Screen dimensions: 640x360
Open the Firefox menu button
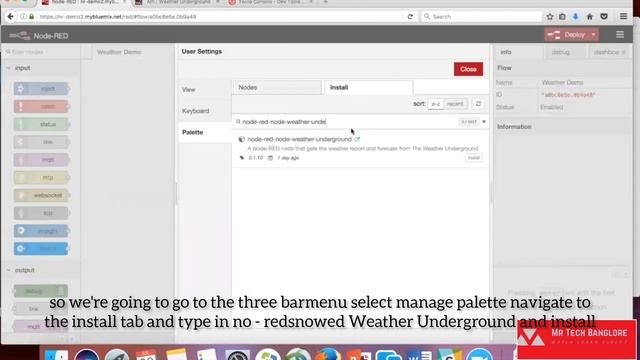pos(623,17)
